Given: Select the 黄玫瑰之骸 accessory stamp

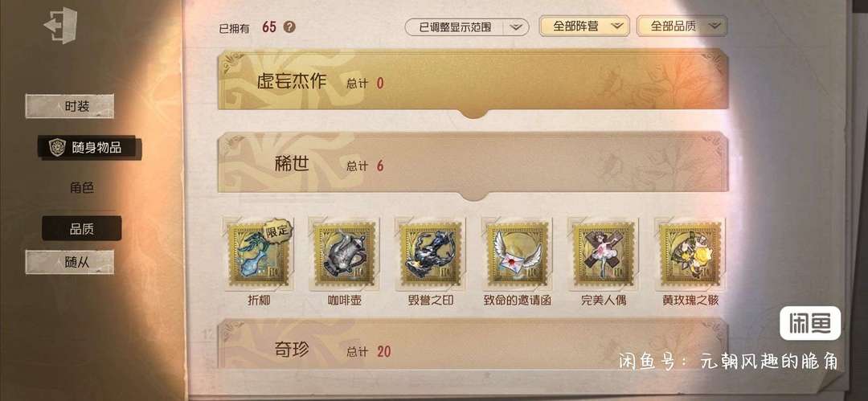Looking at the screenshot, I should click(x=690, y=254).
